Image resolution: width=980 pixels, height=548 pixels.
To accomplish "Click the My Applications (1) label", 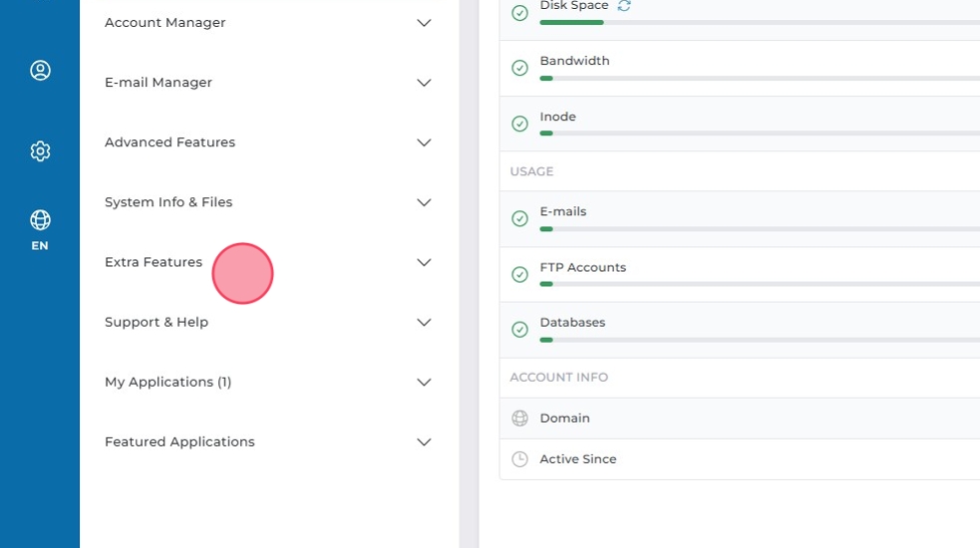I will coord(167,382).
